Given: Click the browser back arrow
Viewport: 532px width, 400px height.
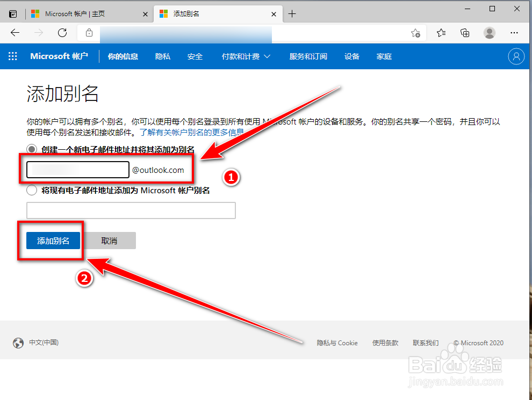Looking at the screenshot, I should click(15, 33).
